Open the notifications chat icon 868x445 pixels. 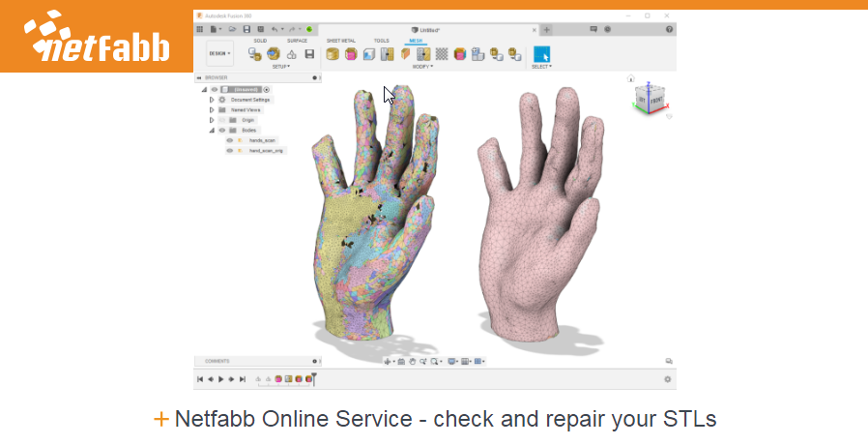[593, 29]
